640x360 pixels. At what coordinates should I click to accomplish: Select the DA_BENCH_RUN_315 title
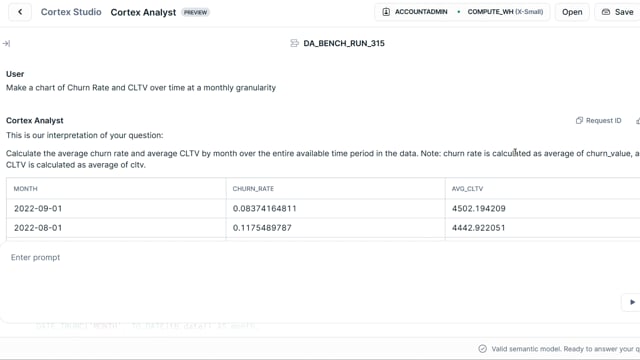click(344, 43)
